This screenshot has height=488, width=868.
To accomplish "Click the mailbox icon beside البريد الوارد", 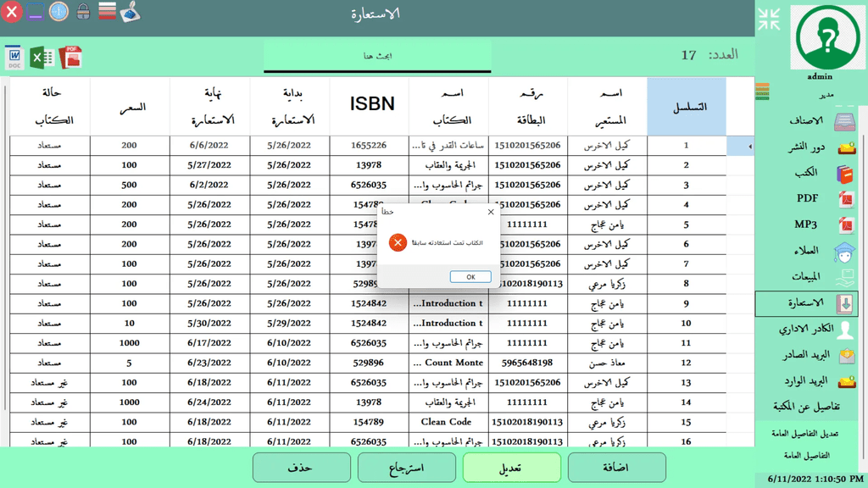I will (x=847, y=381).
